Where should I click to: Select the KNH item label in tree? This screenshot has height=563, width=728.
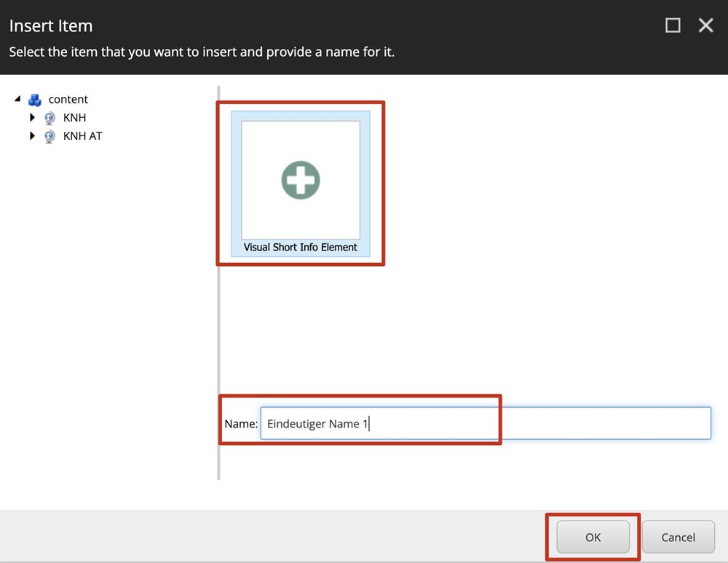click(x=74, y=118)
